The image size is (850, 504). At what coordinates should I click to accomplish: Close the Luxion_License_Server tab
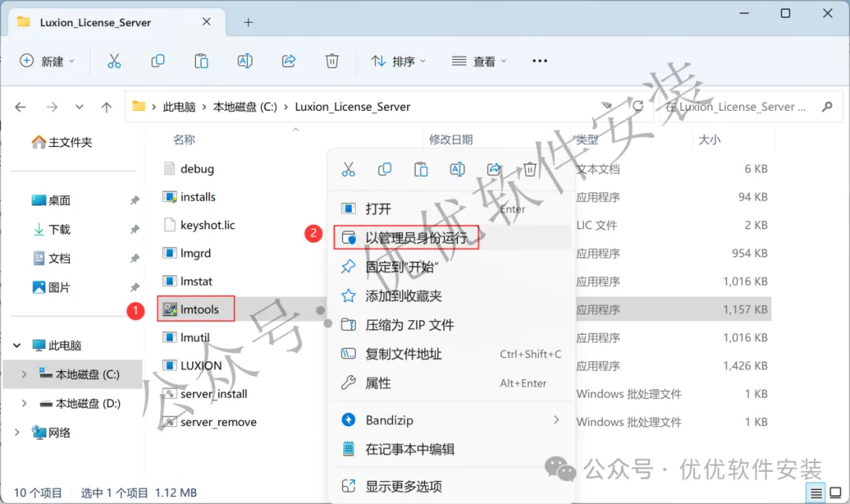point(206,22)
